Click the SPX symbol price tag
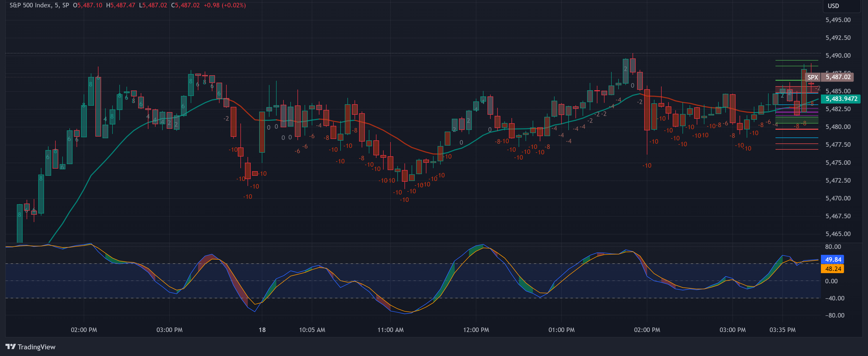The height and width of the screenshot is (356, 868). (812, 77)
